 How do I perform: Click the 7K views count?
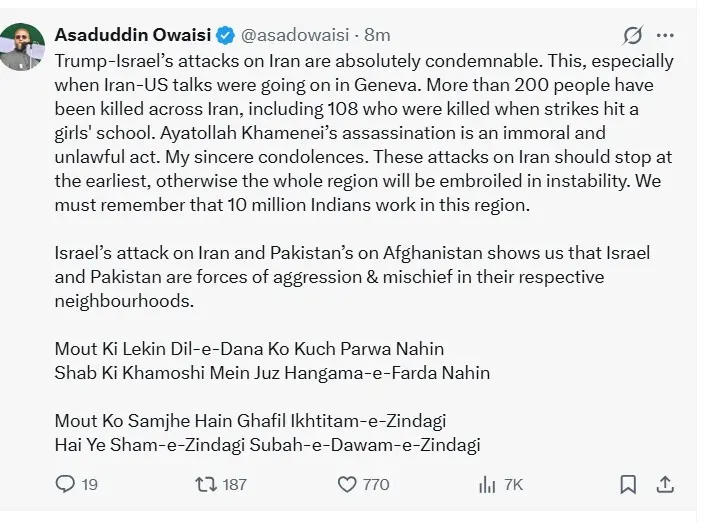pyautogui.click(x=513, y=484)
